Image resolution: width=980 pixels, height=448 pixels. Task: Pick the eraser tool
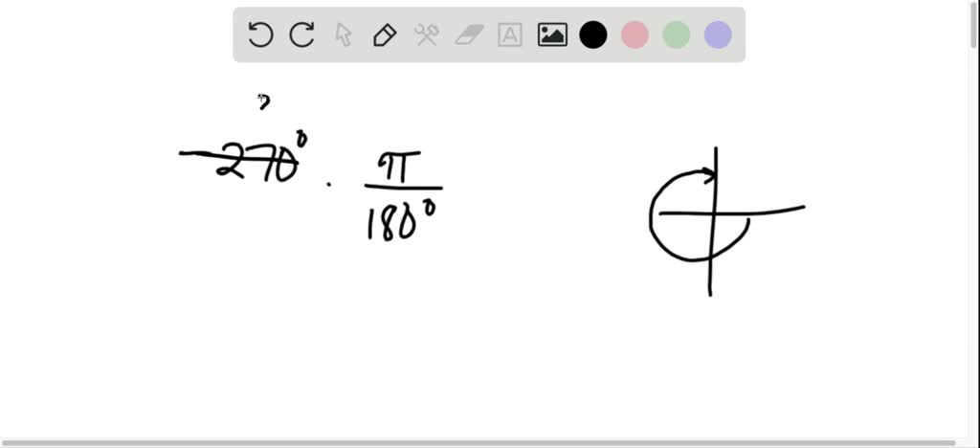pos(469,34)
